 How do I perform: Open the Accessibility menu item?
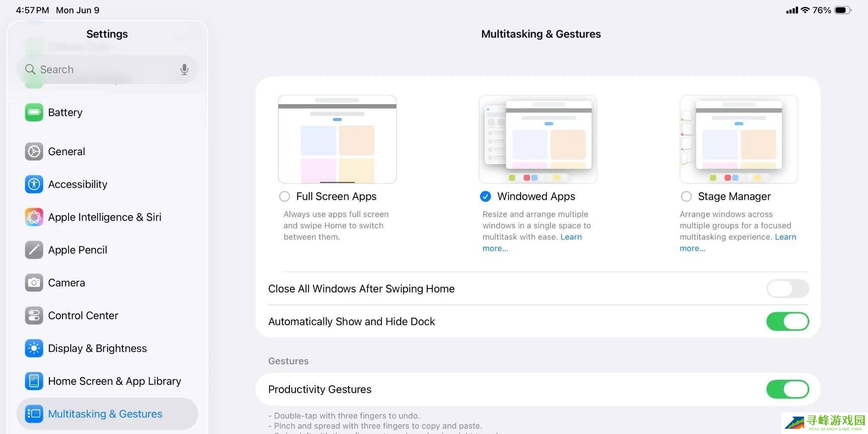(x=107, y=184)
